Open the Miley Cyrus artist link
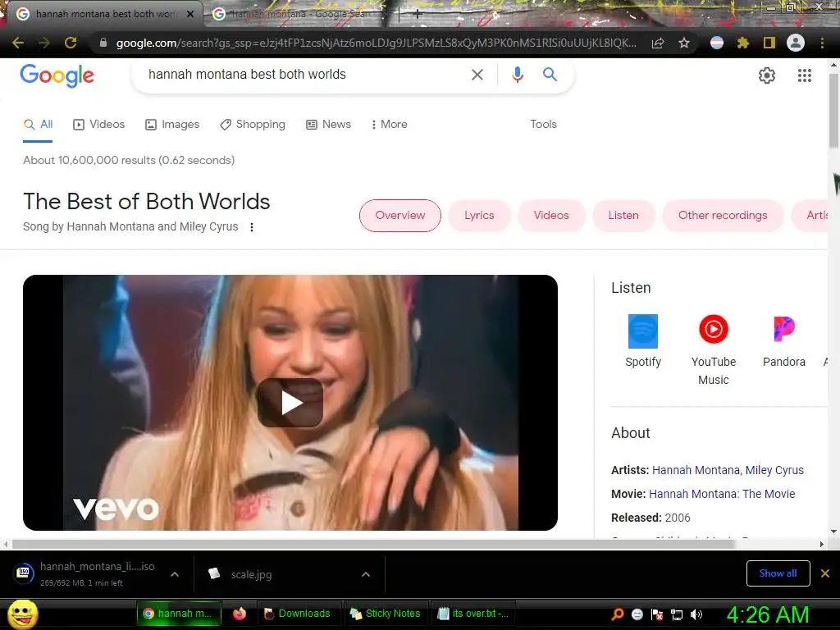This screenshot has width=840, height=630. pyautogui.click(x=774, y=470)
